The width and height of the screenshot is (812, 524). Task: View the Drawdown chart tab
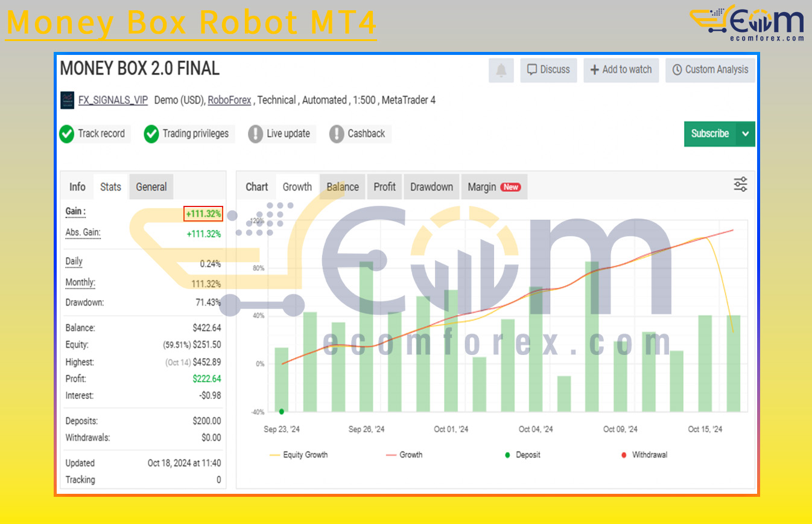coord(431,187)
